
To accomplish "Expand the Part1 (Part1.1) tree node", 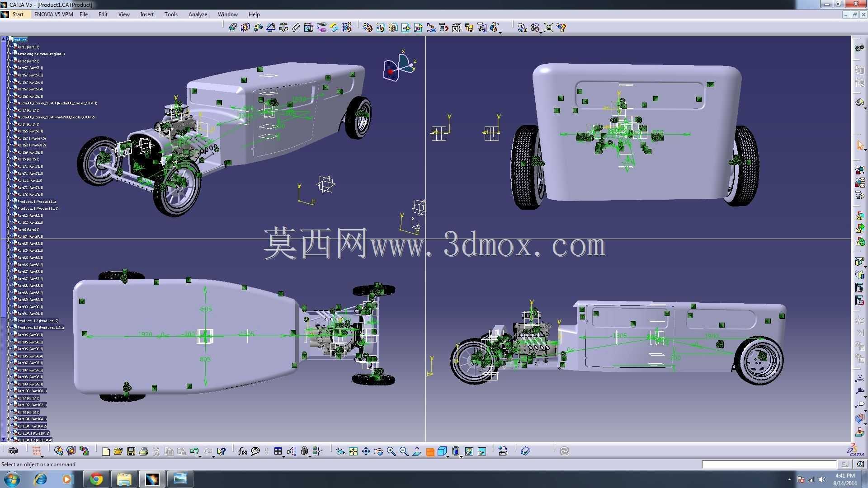I will [9, 47].
